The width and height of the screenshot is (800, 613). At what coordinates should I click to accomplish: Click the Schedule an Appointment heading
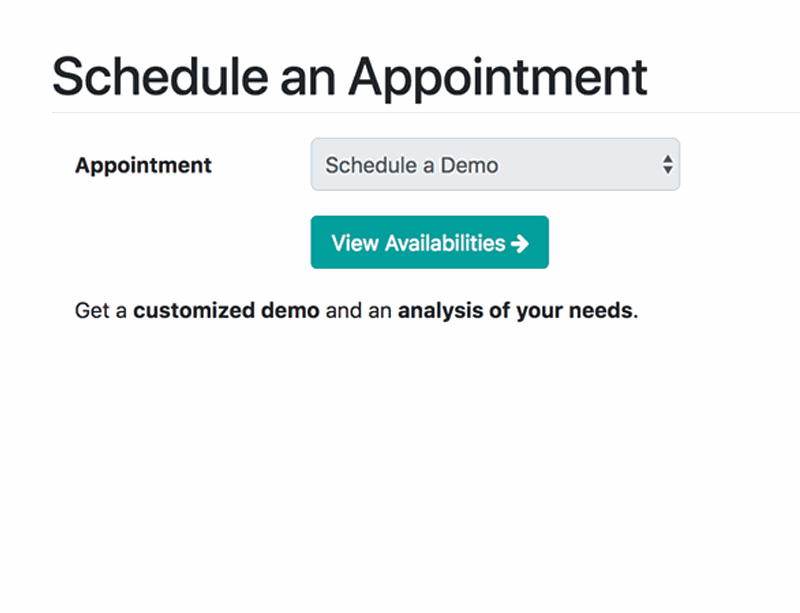tap(349, 77)
